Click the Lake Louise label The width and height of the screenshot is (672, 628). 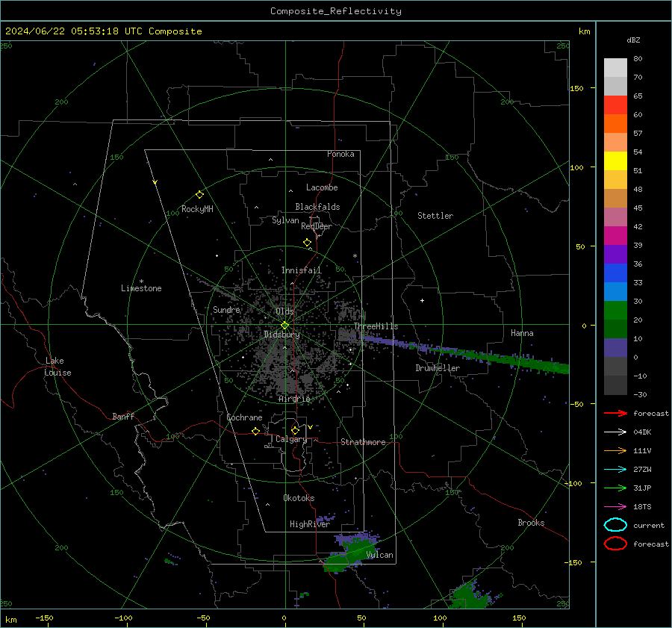[x=58, y=367]
